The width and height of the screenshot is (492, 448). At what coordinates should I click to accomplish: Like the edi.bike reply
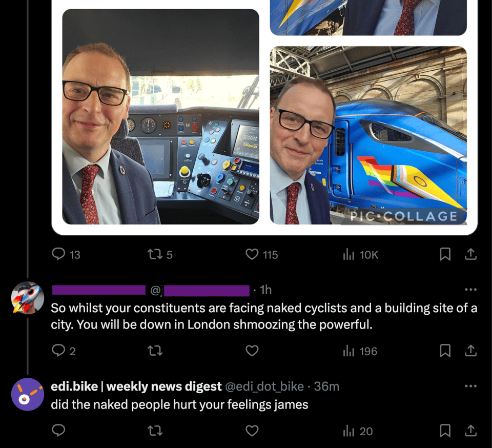(252, 431)
